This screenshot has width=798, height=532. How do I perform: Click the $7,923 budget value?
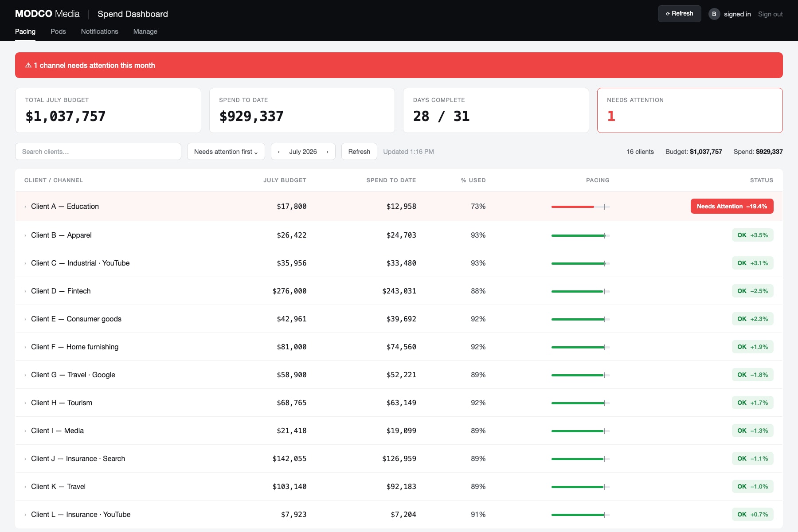[x=293, y=515]
